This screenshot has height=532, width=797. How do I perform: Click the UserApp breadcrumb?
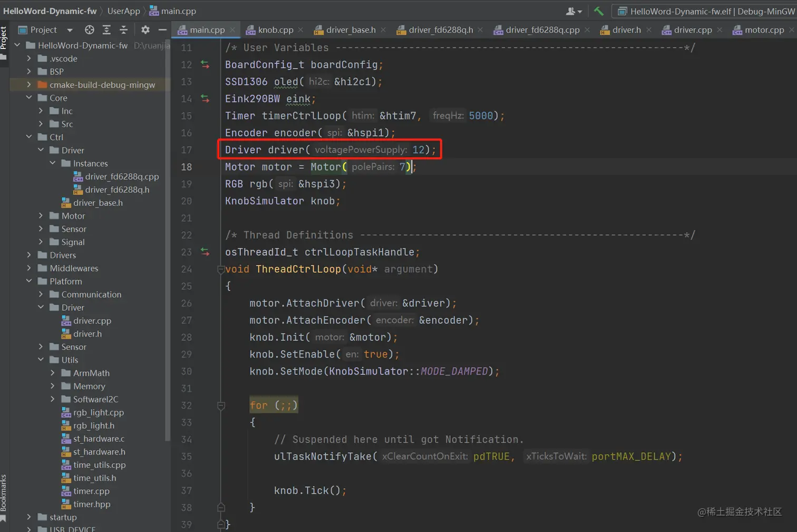[x=123, y=11]
